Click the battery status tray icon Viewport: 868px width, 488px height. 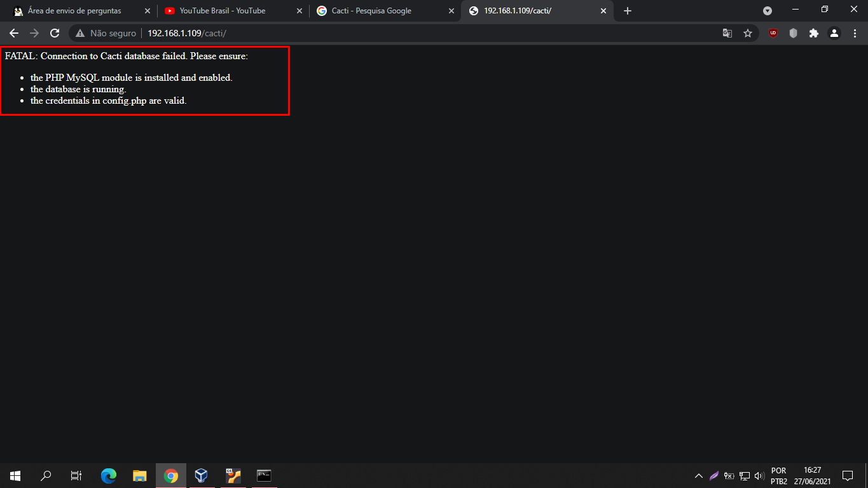click(729, 476)
